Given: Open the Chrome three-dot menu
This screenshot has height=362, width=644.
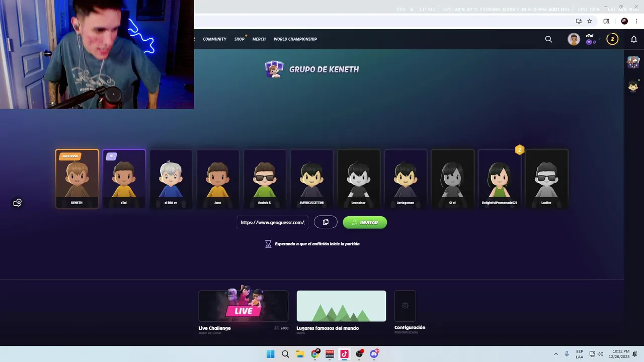Looking at the screenshot, I should tap(636, 21).
